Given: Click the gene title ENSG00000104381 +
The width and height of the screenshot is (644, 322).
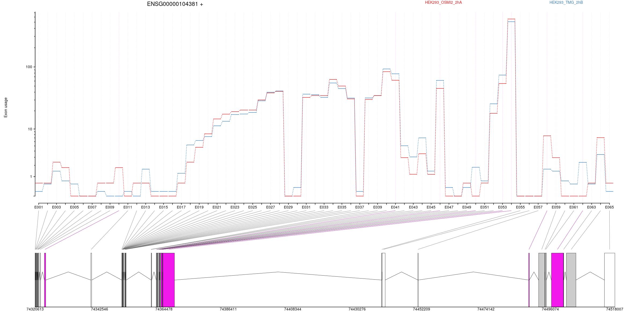Looking at the screenshot, I should 175,4.
